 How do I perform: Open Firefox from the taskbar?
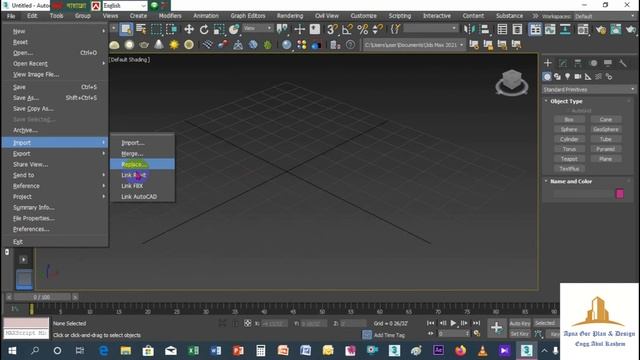460,351
